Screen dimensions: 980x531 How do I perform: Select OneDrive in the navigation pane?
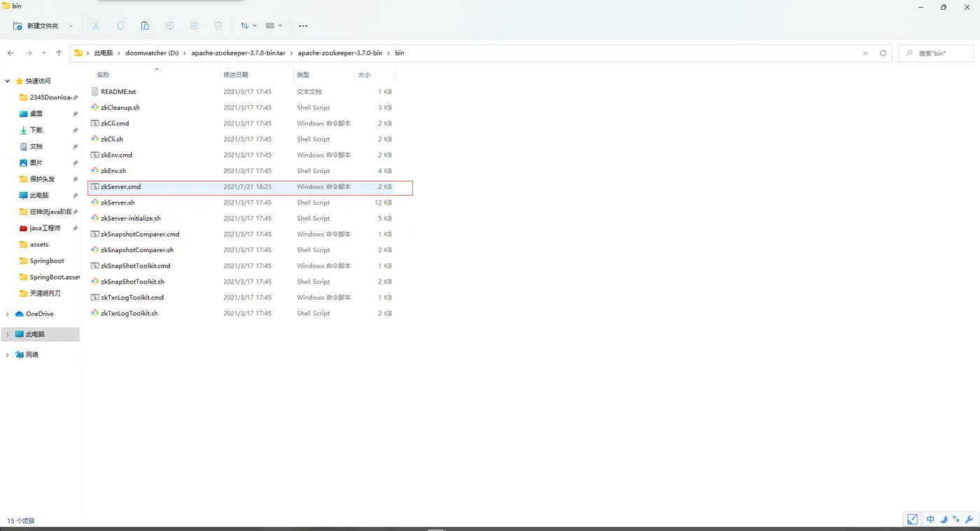tap(34, 314)
